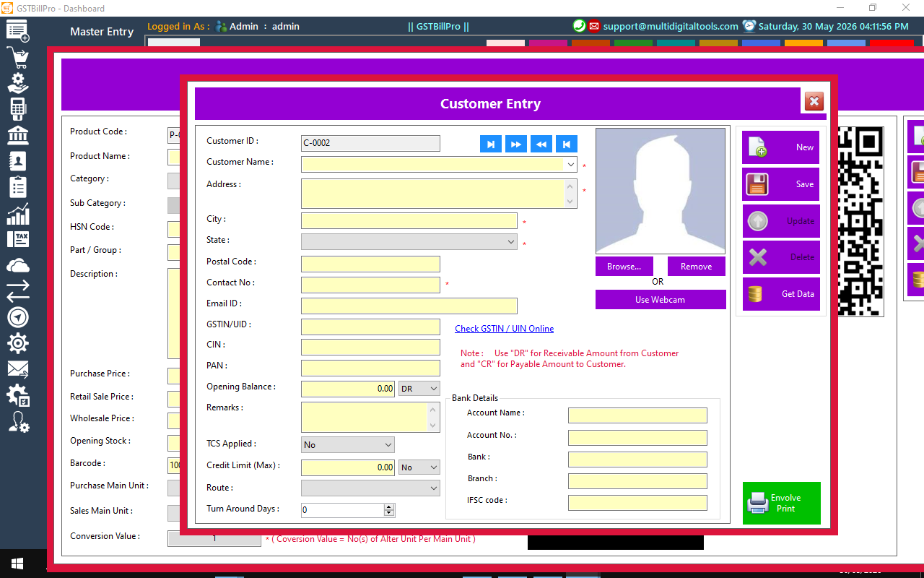Click the alarm clock icon beside date
Screen dimensions: 924x578
(749, 26)
